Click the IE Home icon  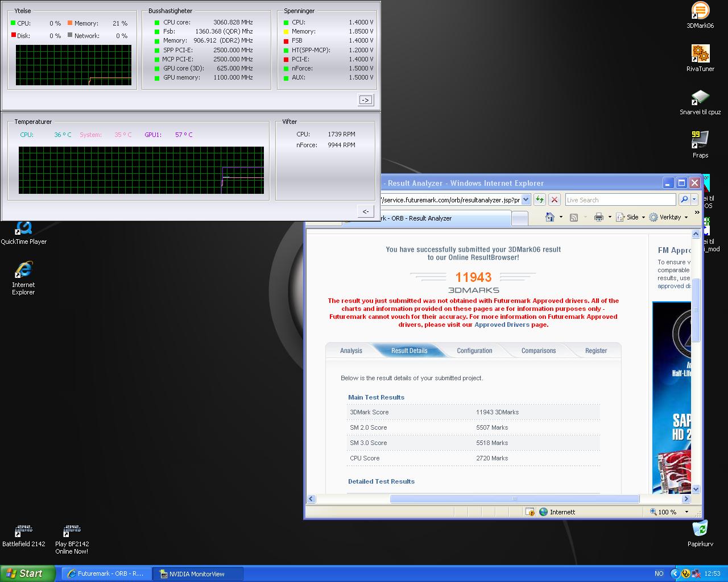click(549, 217)
